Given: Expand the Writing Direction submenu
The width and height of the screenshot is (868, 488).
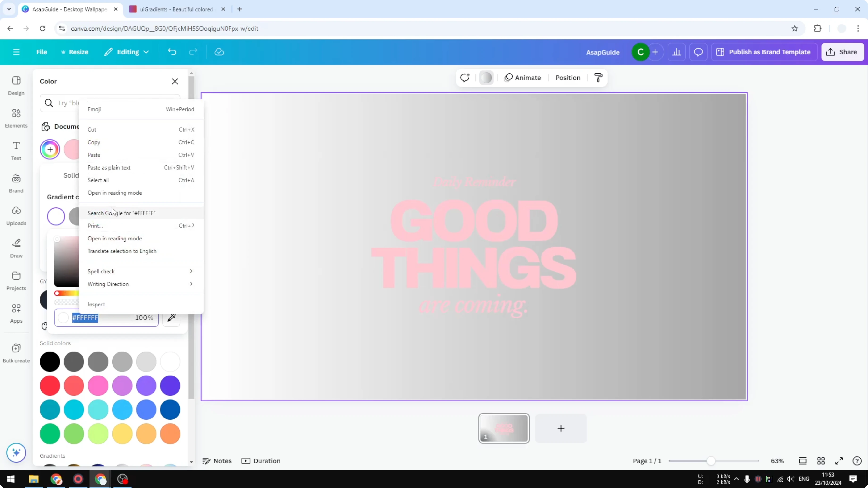Looking at the screenshot, I should (x=141, y=284).
